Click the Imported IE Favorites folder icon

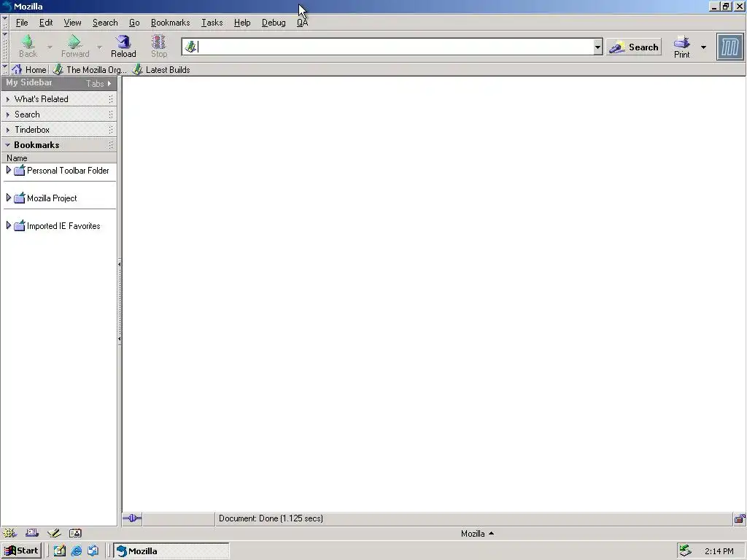coord(19,225)
